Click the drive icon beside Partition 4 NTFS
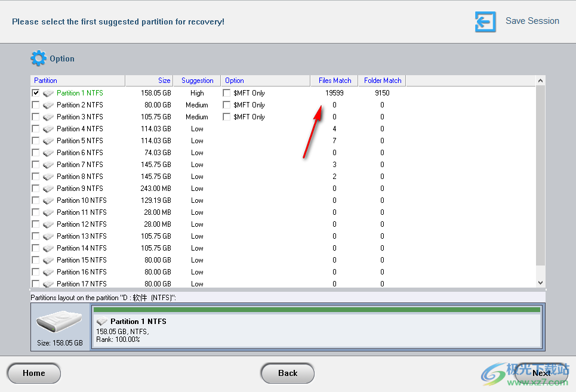Image resolution: width=576 pixels, height=392 pixels. coord(48,129)
